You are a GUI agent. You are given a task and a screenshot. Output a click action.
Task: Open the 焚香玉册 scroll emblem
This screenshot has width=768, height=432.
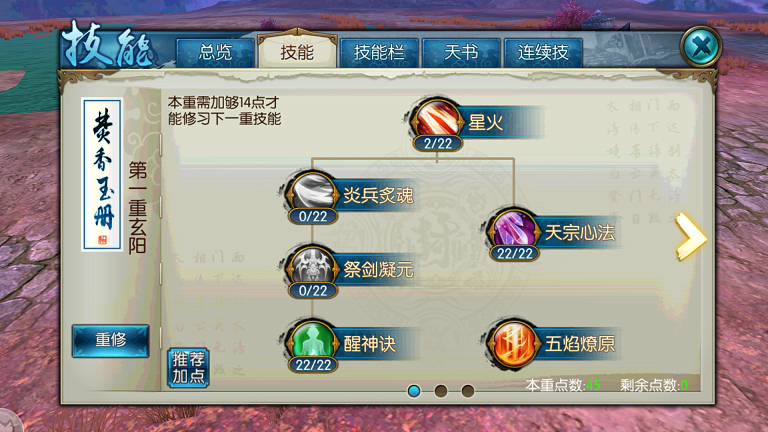pos(102,174)
